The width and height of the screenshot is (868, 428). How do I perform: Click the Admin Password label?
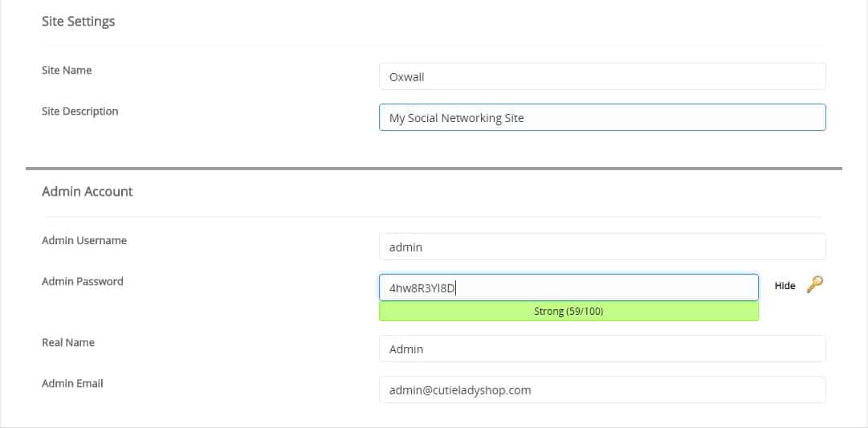83,281
